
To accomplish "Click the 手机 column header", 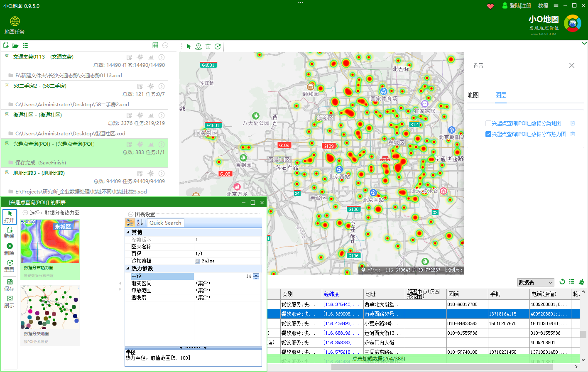I will point(509,294).
